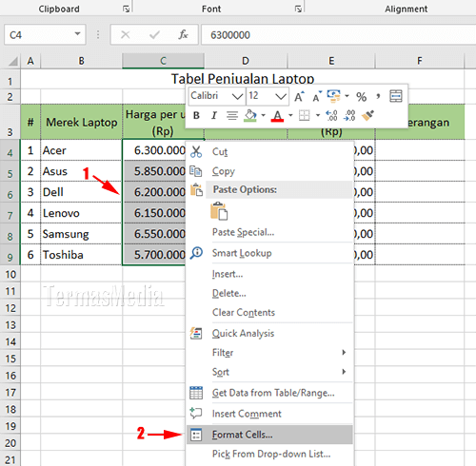Select Insert... in context menu
Viewport: 476px width, 466px height.
click(x=269, y=274)
